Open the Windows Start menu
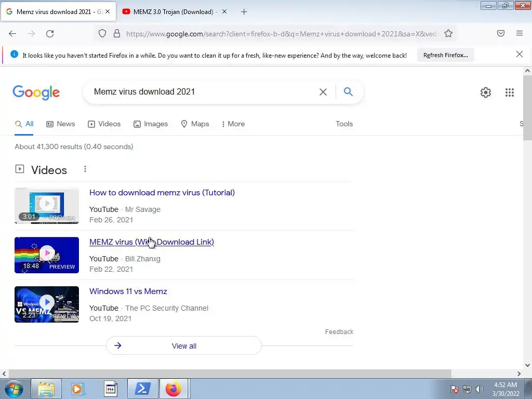Image resolution: width=532 pixels, height=399 pixels. (x=14, y=389)
